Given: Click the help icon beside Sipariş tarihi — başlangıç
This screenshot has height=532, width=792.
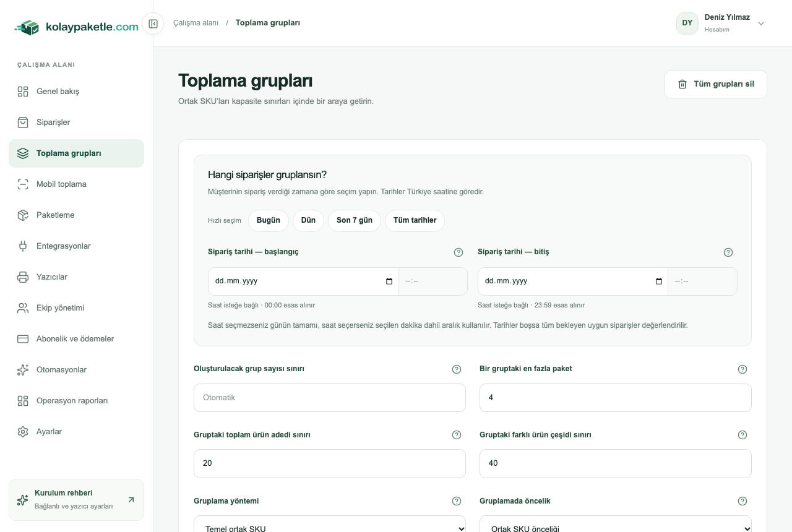Looking at the screenshot, I should 458,252.
